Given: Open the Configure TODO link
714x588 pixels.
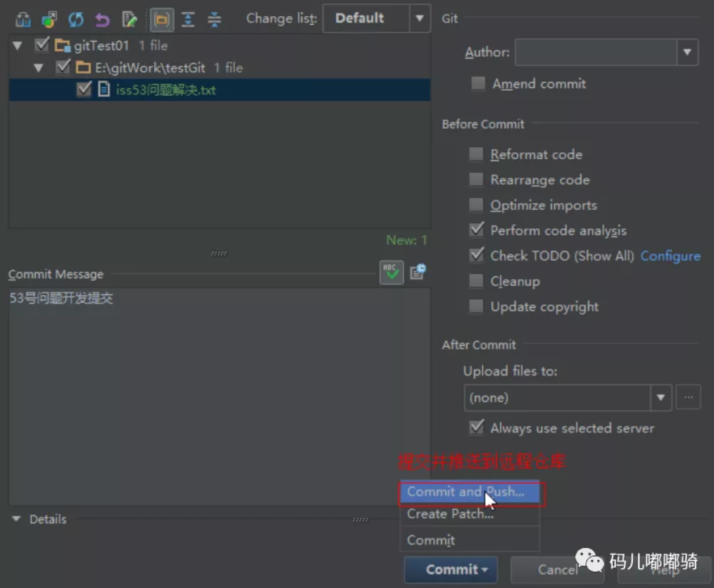Looking at the screenshot, I should pyautogui.click(x=670, y=256).
